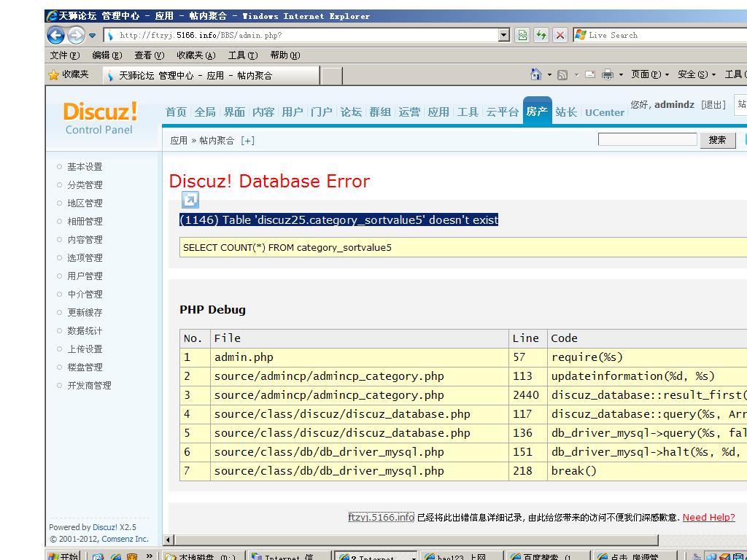Go to the 首页 admin tab

click(176, 112)
